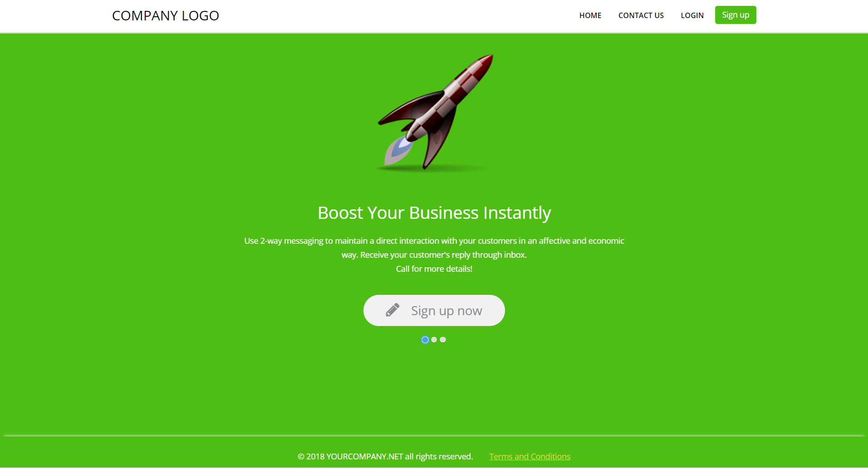Click the 2018 YOURCOMPANY.NET copyright text
868x468 pixels.
[385, 456]
